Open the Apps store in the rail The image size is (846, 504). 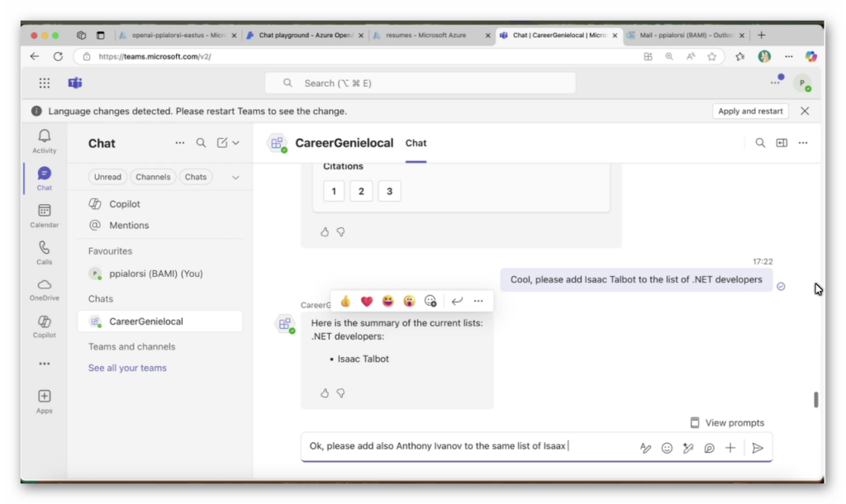[x=45, y=402]
